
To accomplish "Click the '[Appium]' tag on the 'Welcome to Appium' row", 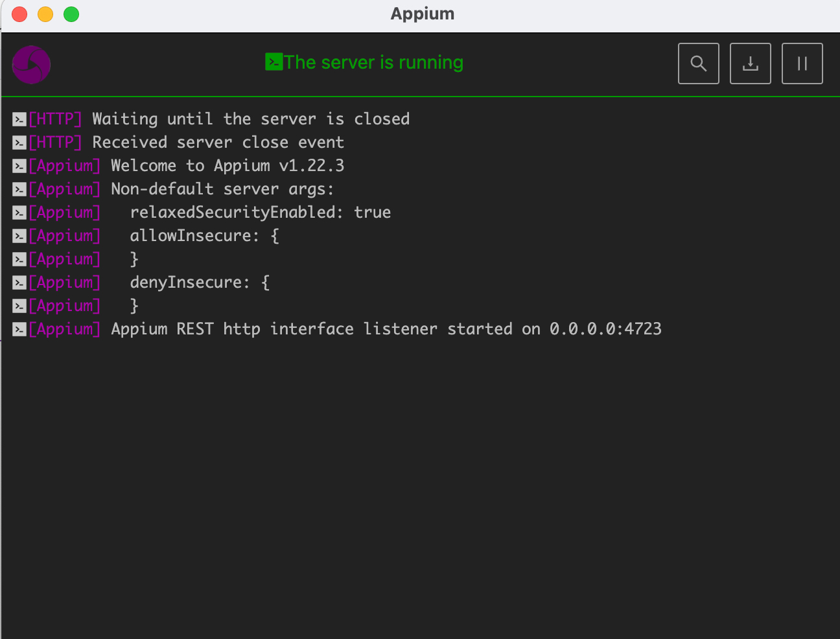I will pyautogui.click(x=65, y=166).
